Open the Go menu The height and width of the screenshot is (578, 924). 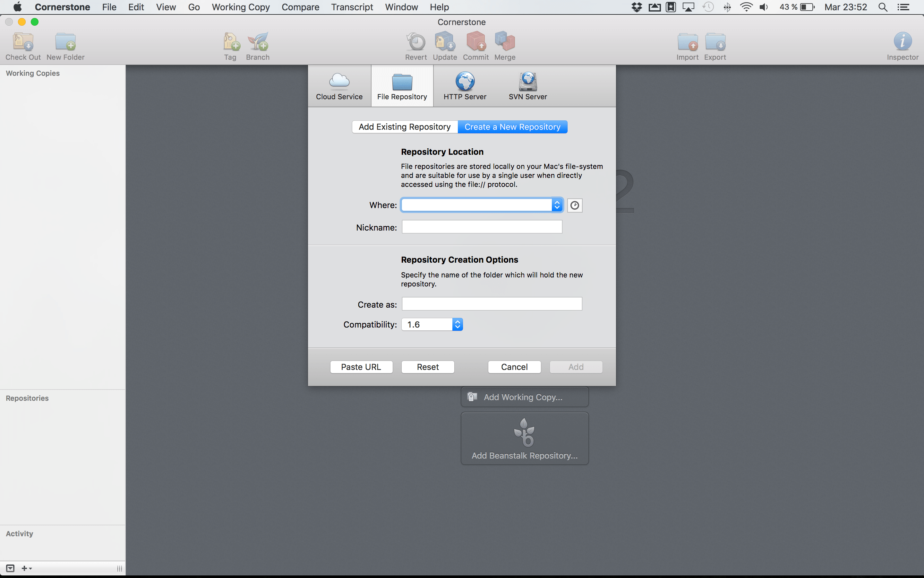tap(194, 7)
